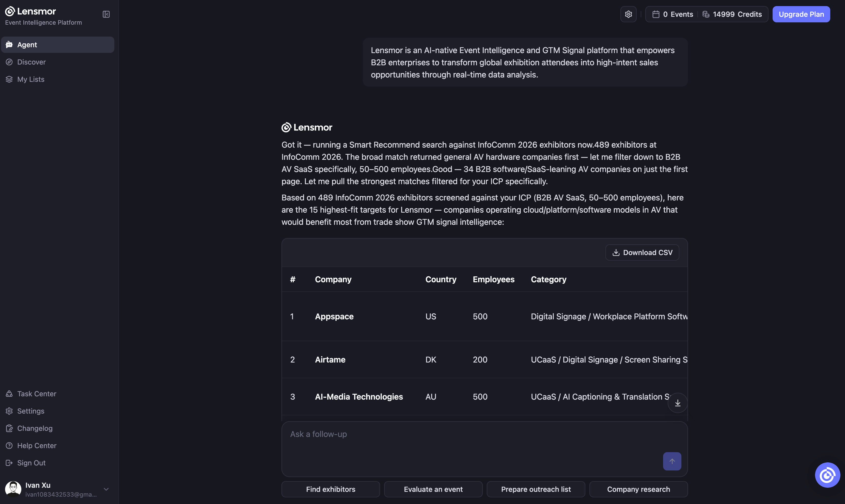Viewport: 845px width, 504px height.
Task: Click Appspace's Digital Signage category cell
Action: click(x=609, y=316)
